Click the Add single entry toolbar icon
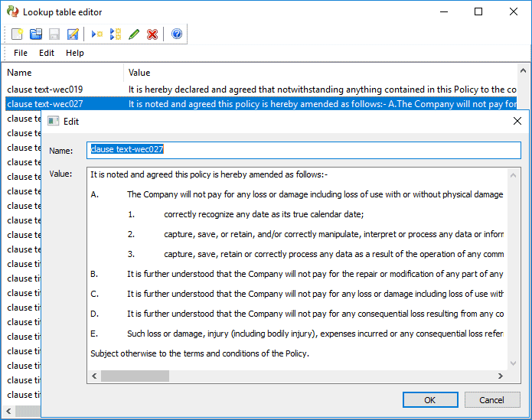532x420 pixels. pyautogui.click(x=97, y=34)
